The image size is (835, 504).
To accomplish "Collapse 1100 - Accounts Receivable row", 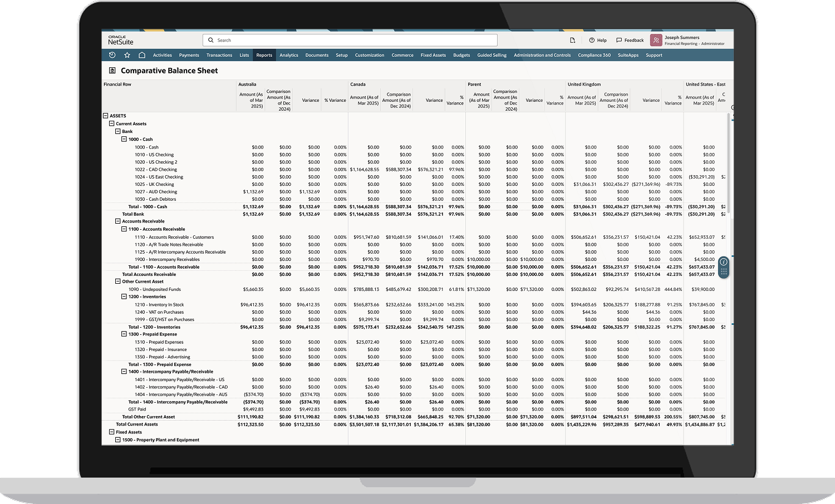I will (124, 229).
